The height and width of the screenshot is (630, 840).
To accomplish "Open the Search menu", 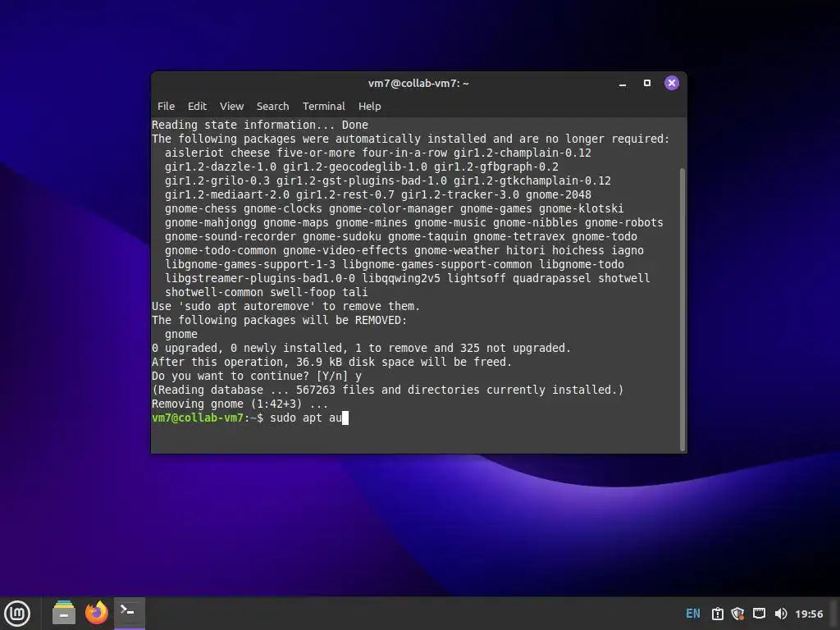I will [x=272, y=106].
